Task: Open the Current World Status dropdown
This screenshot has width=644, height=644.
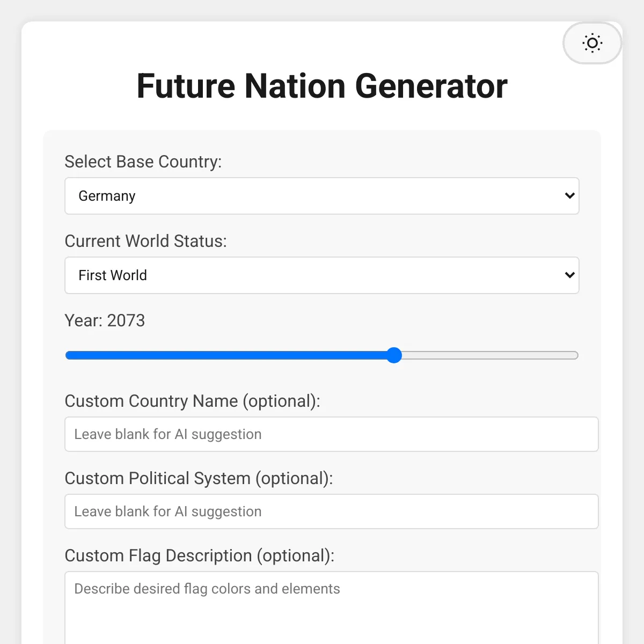Action: point(322,275)
